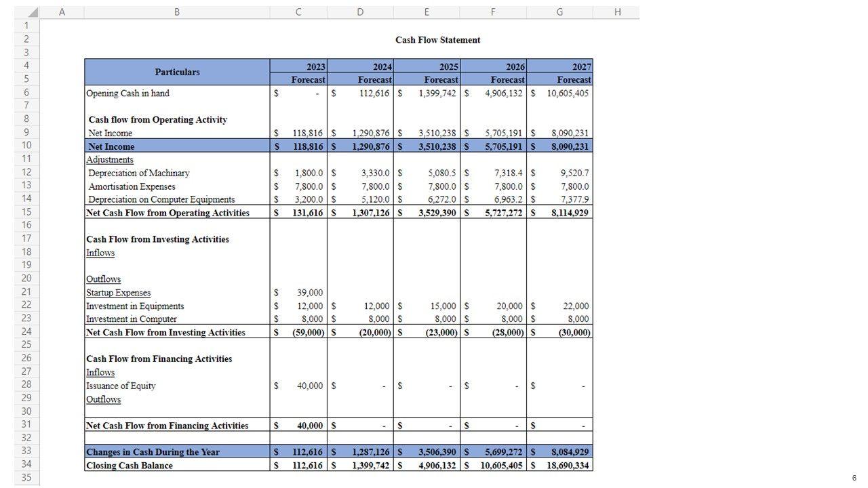
Task: Click the Particulars header cell
Action: tap(177, 72)
